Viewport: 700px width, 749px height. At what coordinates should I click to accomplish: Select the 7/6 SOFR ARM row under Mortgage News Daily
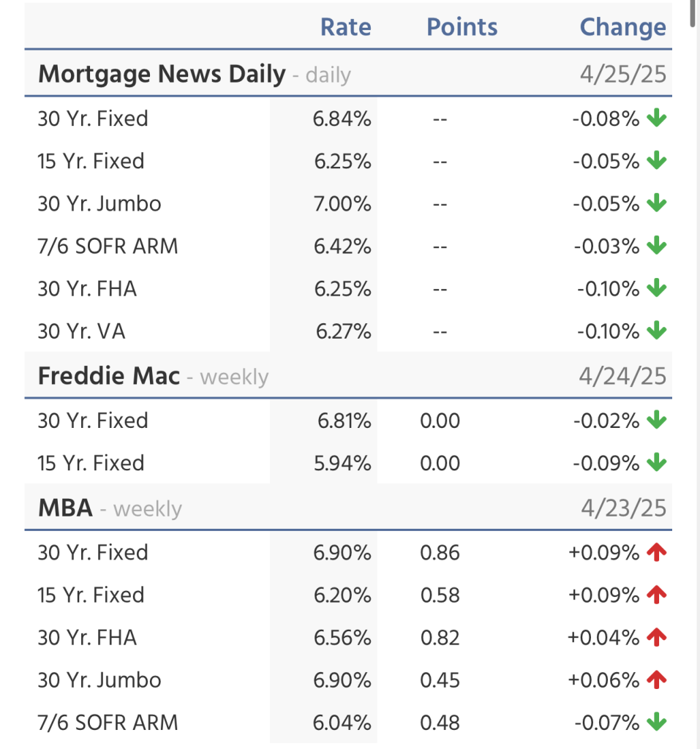[x=108, y=246]
